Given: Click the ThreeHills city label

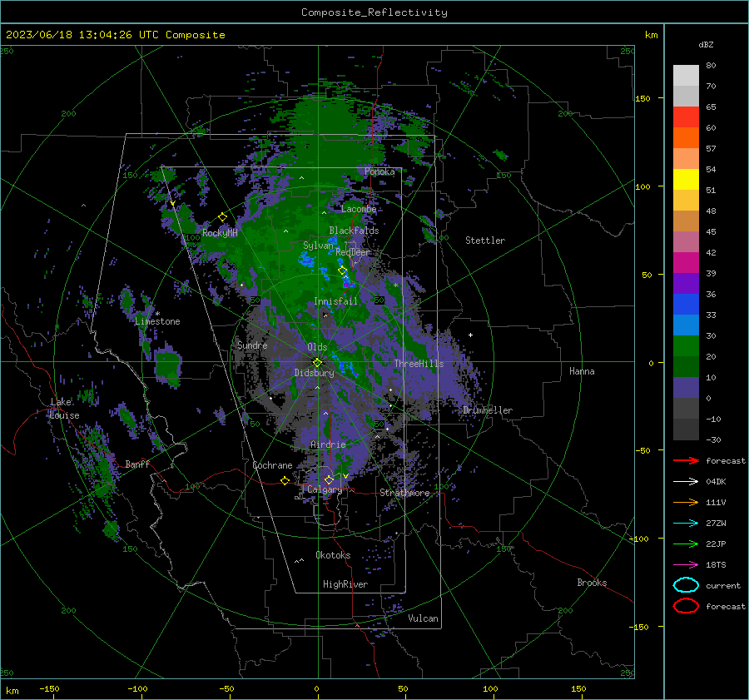Looking at the screenshot, I should pyautogui.click(x=419, y=364).
